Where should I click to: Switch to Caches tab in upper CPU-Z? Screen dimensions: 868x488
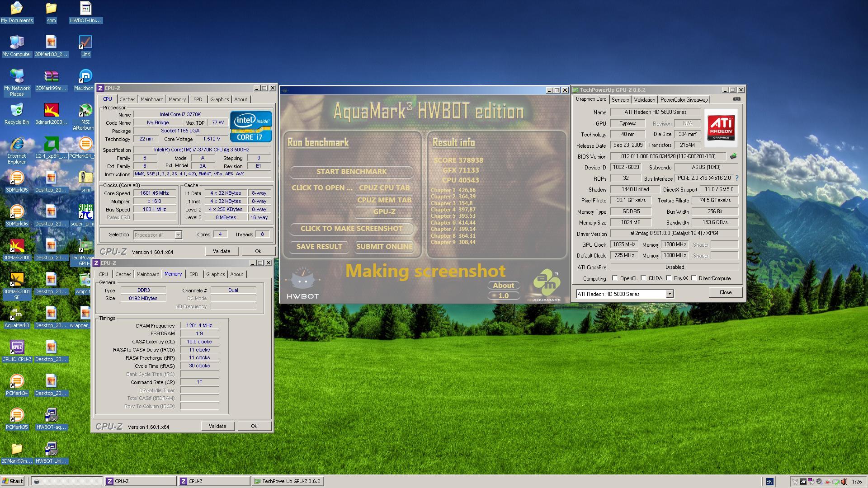127,99
